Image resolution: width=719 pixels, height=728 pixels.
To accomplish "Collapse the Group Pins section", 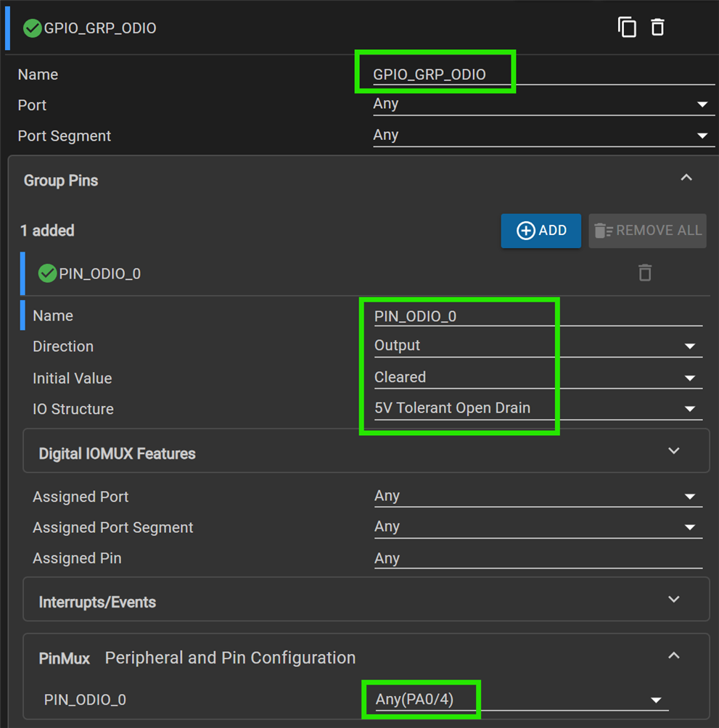I will click(x=686, y=178).
